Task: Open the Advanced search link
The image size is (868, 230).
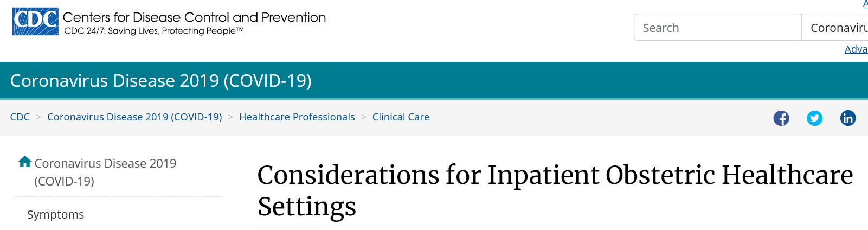Action: [856, 49]
